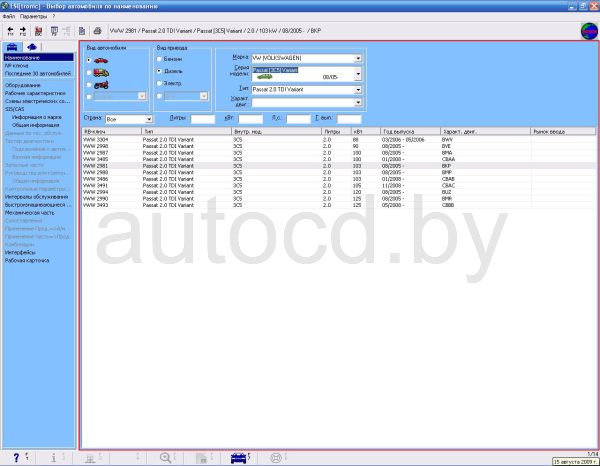Image resolution: width=600 pixels, height=466 pixels.
Task: Click the lifebuoy wheel icon in bottom bar
Action: coord(276,457)
